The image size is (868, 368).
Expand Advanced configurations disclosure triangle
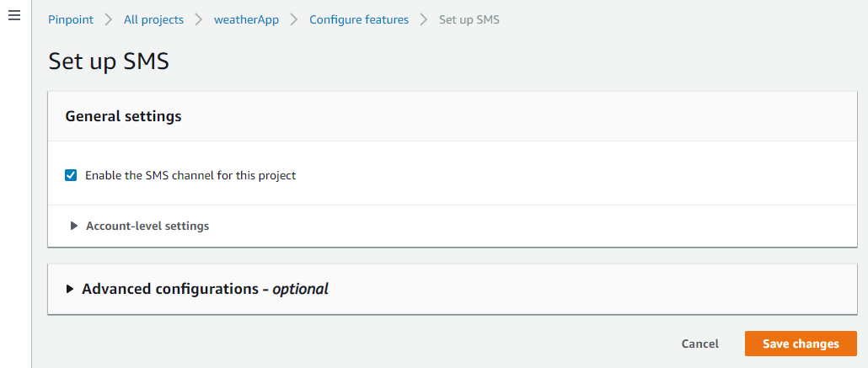[70, 289]
